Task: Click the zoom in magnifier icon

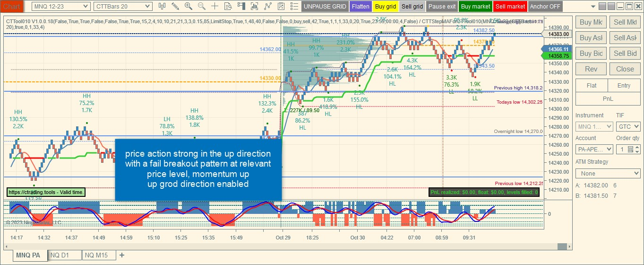Action: [189, 6]
